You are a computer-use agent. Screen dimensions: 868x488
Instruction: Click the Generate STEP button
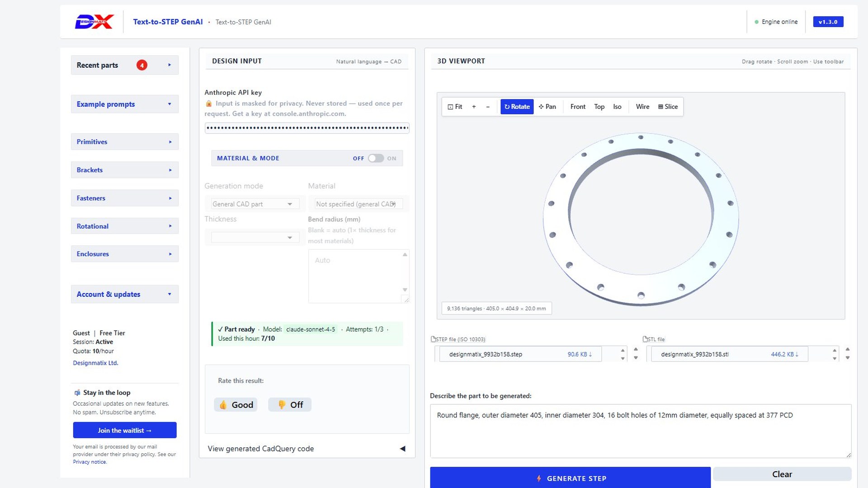click(570, 478)
